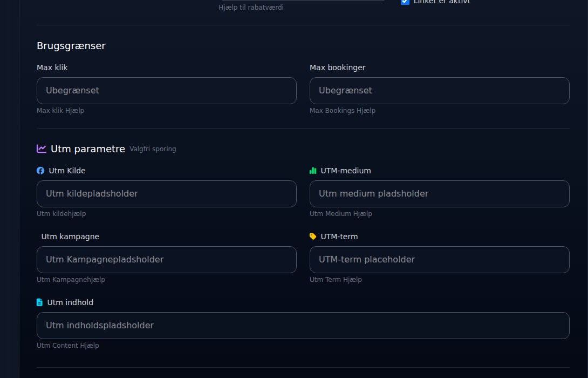The width and height of the screenshot is (588, 378).
Task: Click the Max Bookings Hjælp hint text
Action: (343, 111)
